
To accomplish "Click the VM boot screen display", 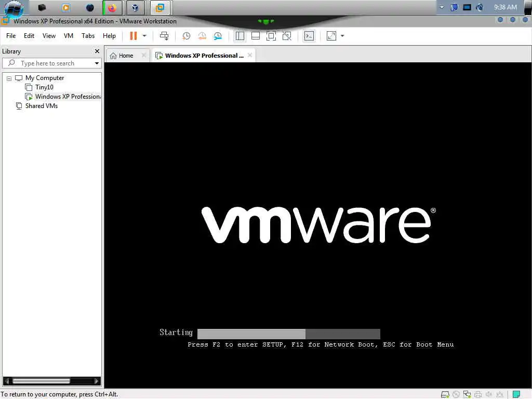I will click(x=318, y=225).
